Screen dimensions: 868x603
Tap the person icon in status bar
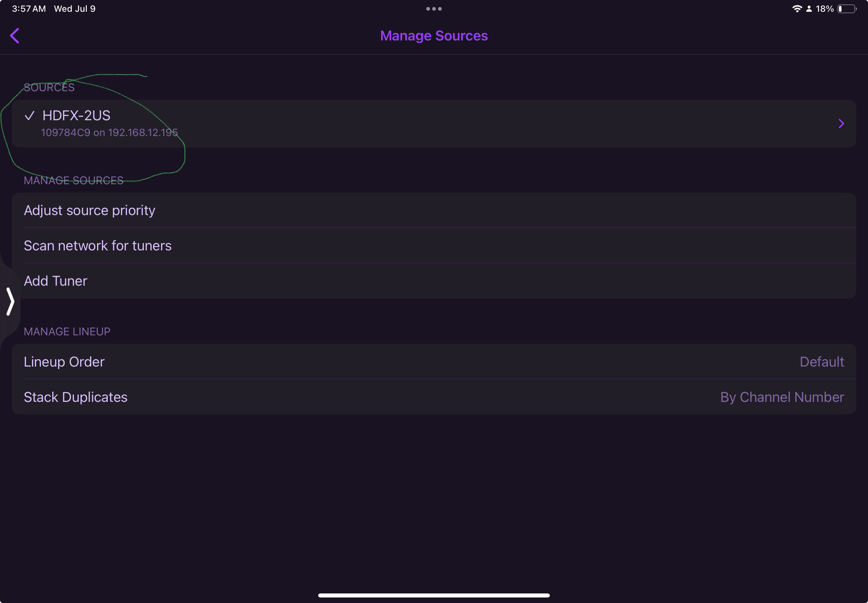[809, 9]
